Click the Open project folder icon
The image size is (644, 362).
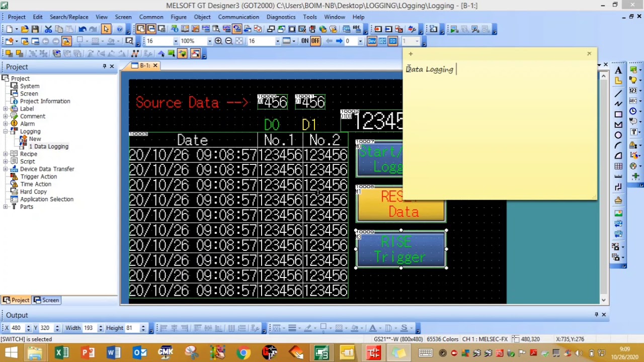pyautogui.click(x=24, y=29)
